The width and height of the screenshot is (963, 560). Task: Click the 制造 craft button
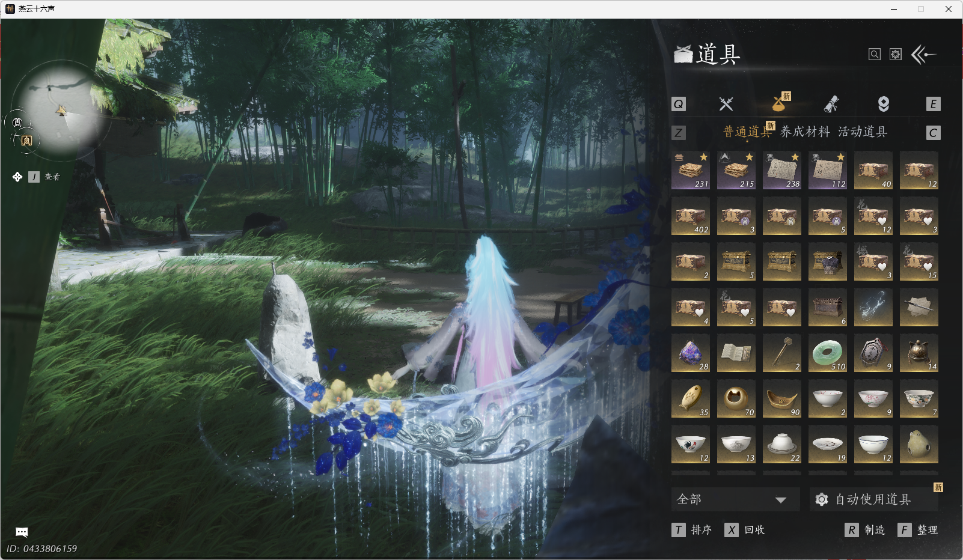(866, 530)
